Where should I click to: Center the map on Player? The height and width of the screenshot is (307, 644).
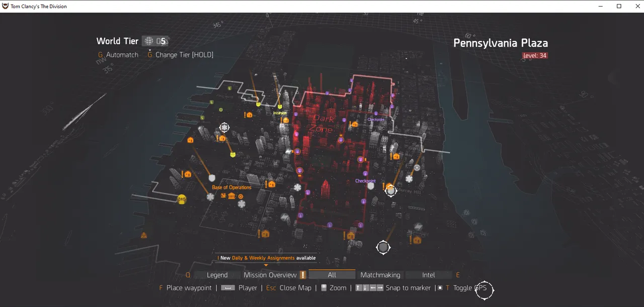pyautogui.click(x=239, y=288)
